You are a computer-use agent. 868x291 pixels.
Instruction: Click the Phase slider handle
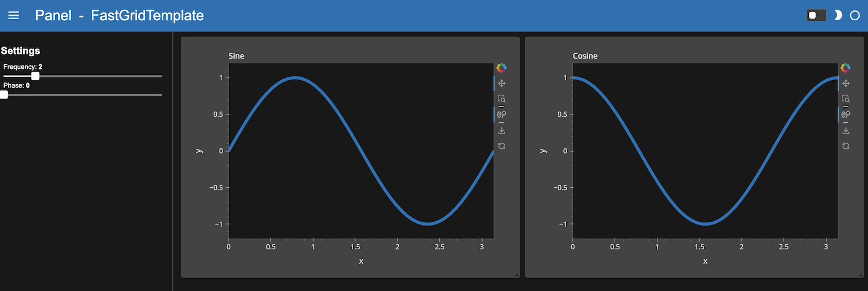point(4,95)
